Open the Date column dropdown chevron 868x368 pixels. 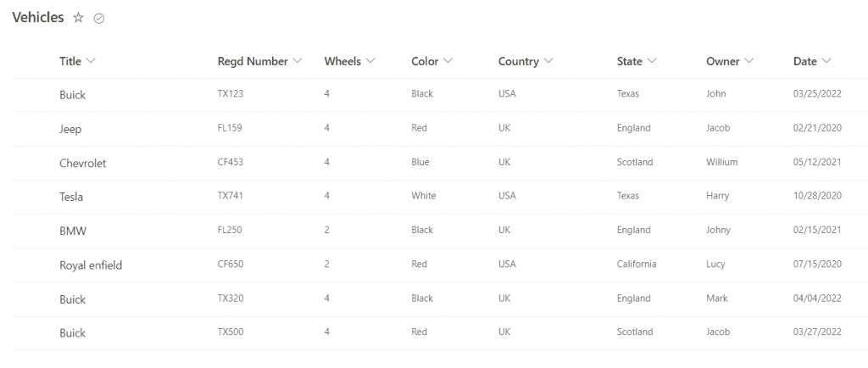click(x=826, y=61)
